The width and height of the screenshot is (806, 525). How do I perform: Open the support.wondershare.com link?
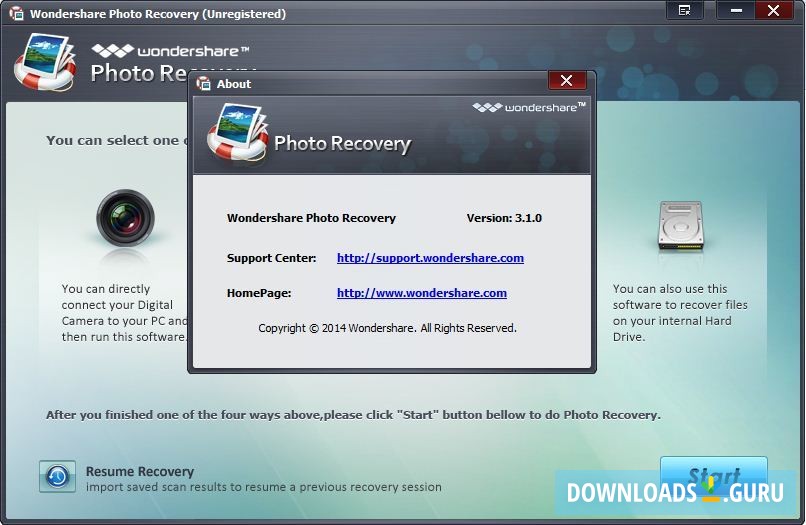pos(430,258)
